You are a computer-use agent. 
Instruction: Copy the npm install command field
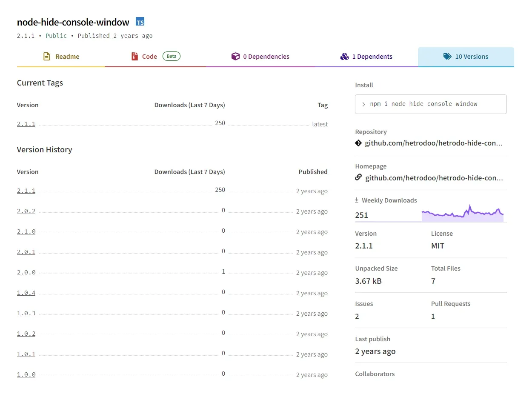point(430,104)
